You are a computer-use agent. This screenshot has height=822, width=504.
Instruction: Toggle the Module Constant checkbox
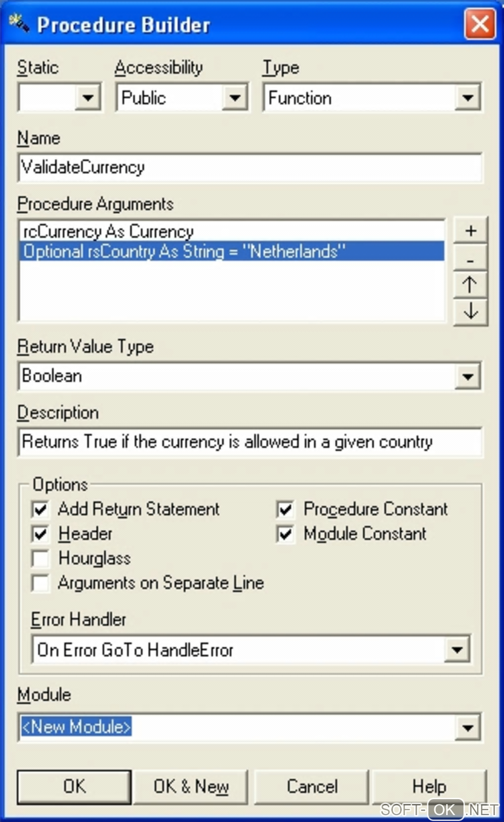coord(286,534)
